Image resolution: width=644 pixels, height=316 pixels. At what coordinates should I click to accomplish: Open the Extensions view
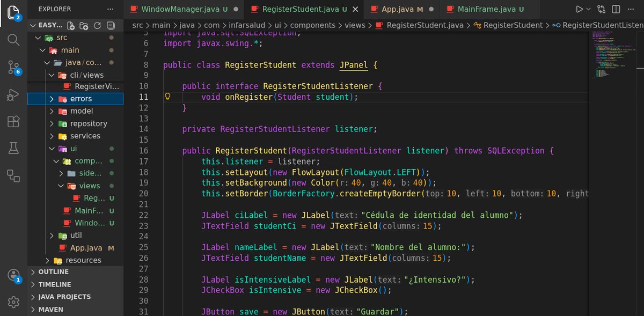point(13,122)
